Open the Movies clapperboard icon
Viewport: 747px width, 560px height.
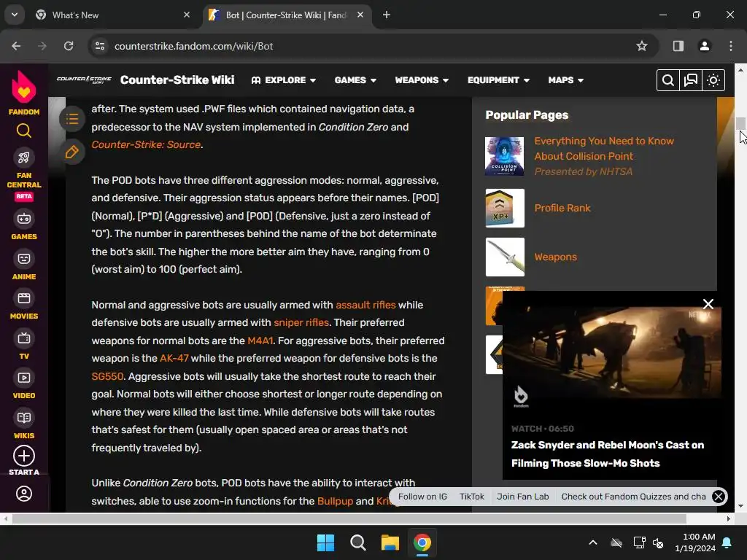24,298
